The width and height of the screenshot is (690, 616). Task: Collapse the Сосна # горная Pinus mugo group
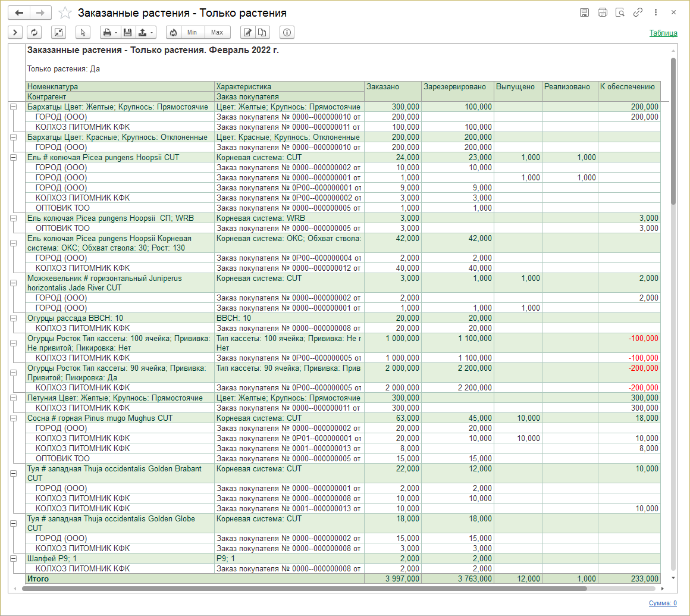[13, 418]
